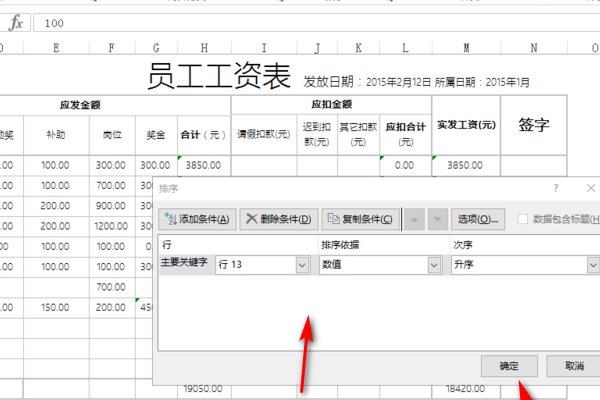This screenshot has width=600, height=400.
Task: Click the 签字 heading cell
Action: [534, 125]
